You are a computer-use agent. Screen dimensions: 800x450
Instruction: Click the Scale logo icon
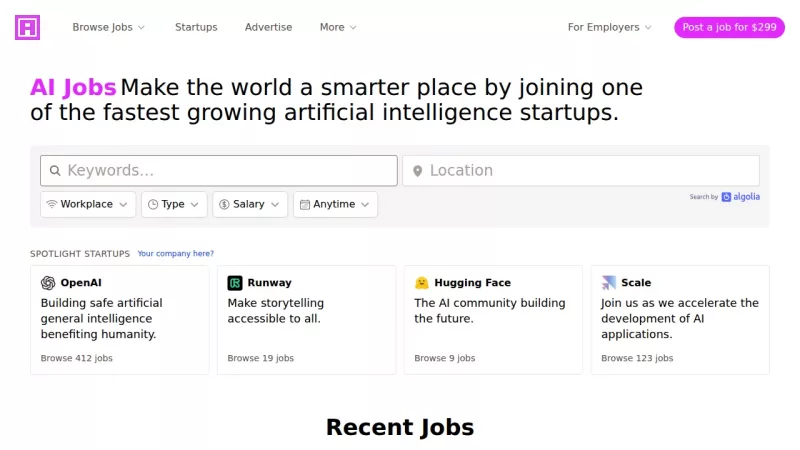[608, 283]
